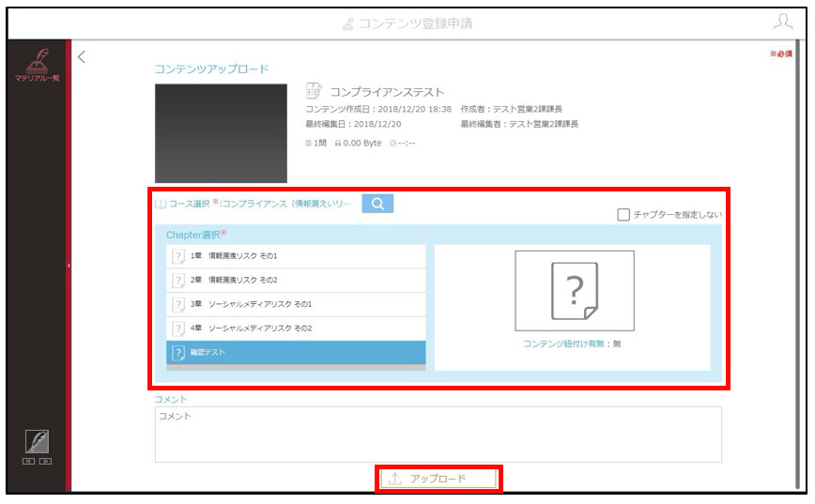This screenshot has width=815, height=504.
Task: Toggle チャプターを指定しない checkbox
Action: [x=623, y=214]
